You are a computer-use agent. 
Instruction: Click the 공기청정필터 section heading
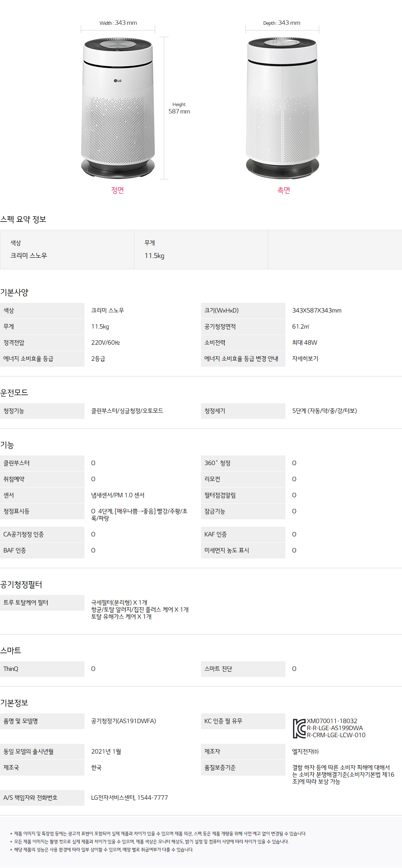point(21,584)
